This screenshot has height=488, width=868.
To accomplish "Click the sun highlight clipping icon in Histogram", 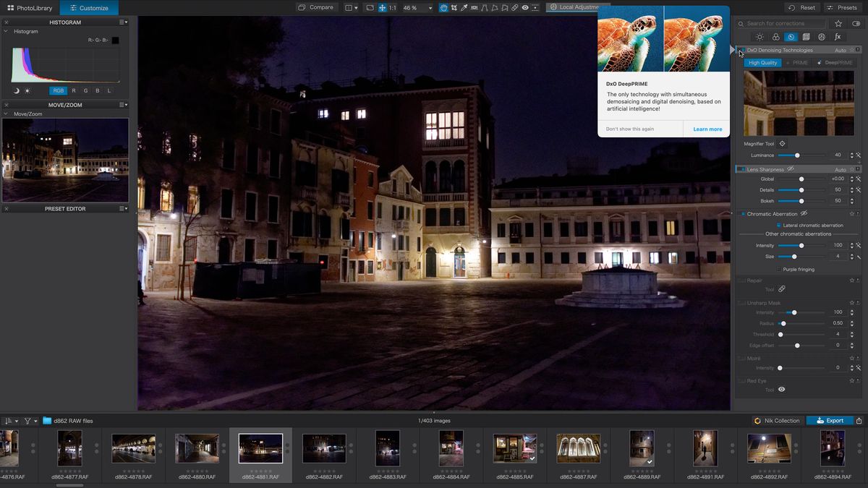I will pos(27,90).
